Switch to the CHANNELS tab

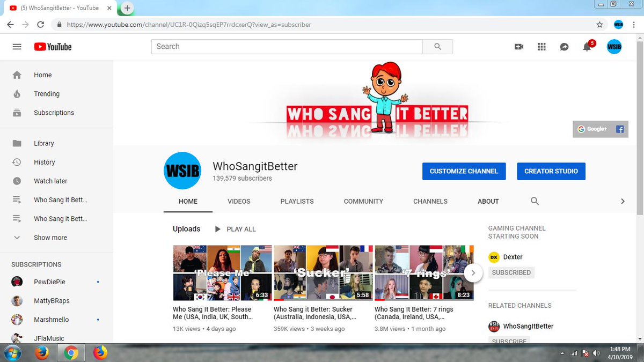pyautogui.click(x=430, y=201)
